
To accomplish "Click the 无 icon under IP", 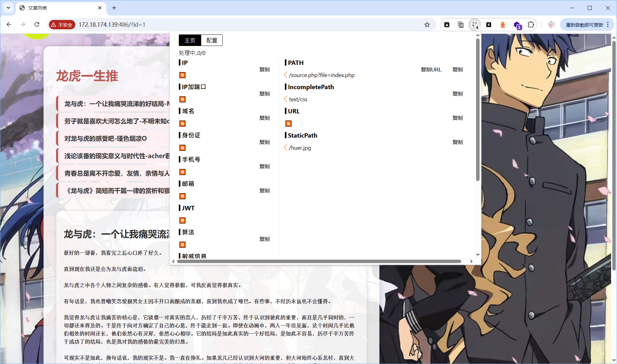I will tap(183, 75).
